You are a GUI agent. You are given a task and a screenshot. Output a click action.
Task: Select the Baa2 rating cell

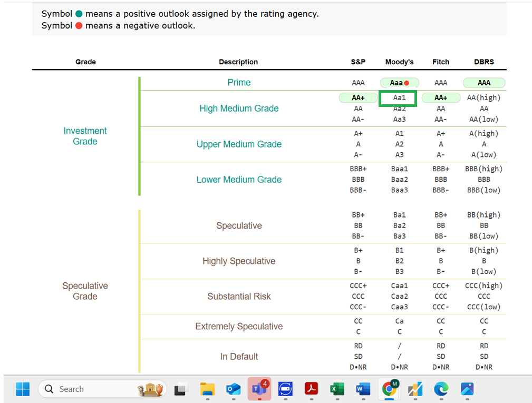coord(399,179)
